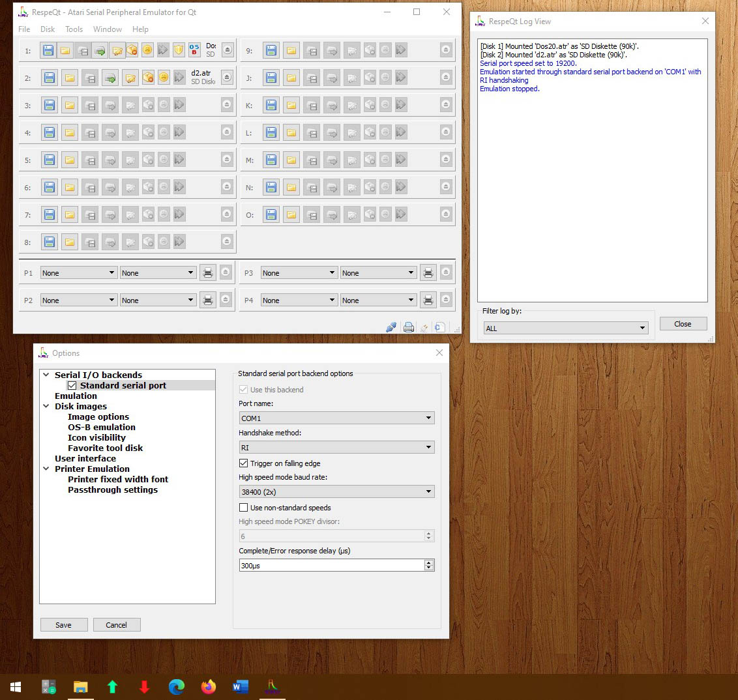Select Image options in the options tree
Viewport: 738px width, 700px height.
click(98, 416)
